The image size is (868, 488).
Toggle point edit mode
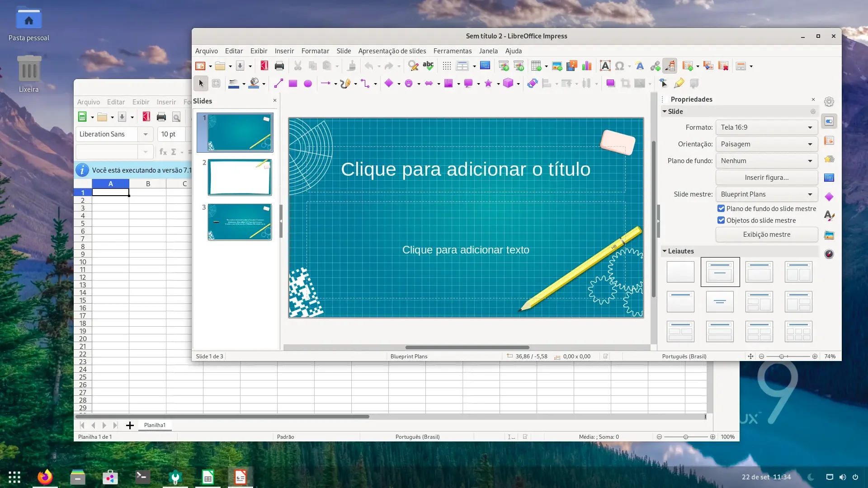[x=663, y=83]
